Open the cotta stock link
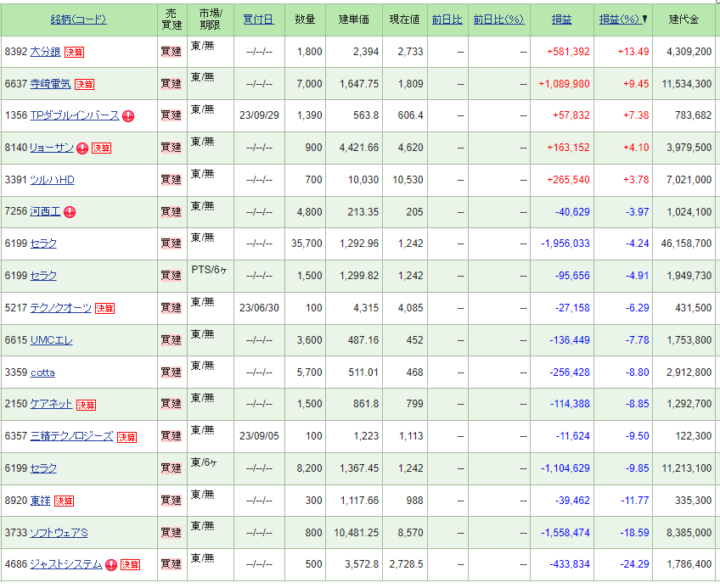The width and height of the screenshot is (720, 588). [x=42, y=372]
